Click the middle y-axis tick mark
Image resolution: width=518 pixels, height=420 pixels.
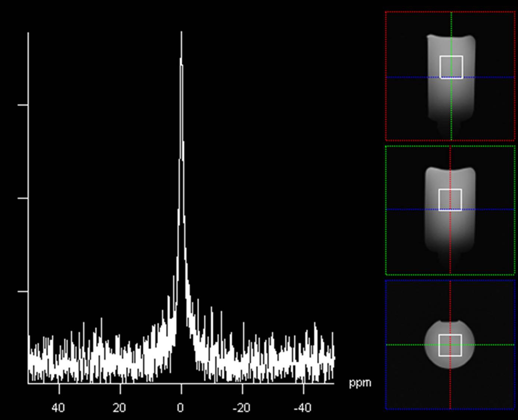click(x=22, y=198)
